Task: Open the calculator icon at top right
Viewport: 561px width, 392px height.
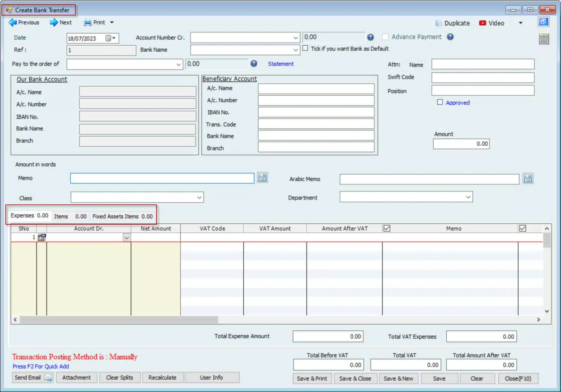Action: 544,39
